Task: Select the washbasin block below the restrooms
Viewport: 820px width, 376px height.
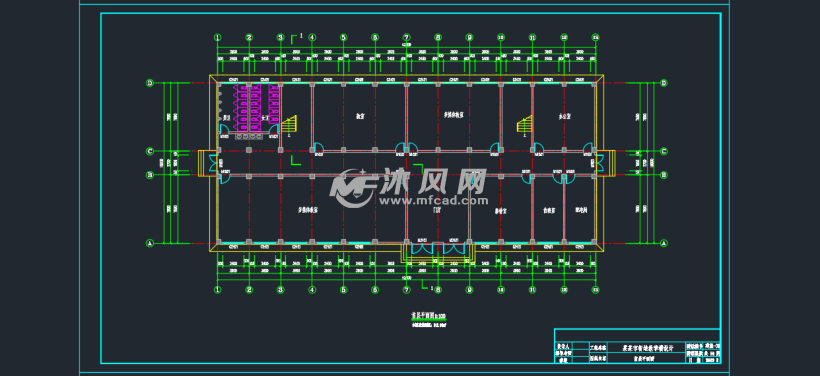Action: pyautogui.click(x=249, y=136)
